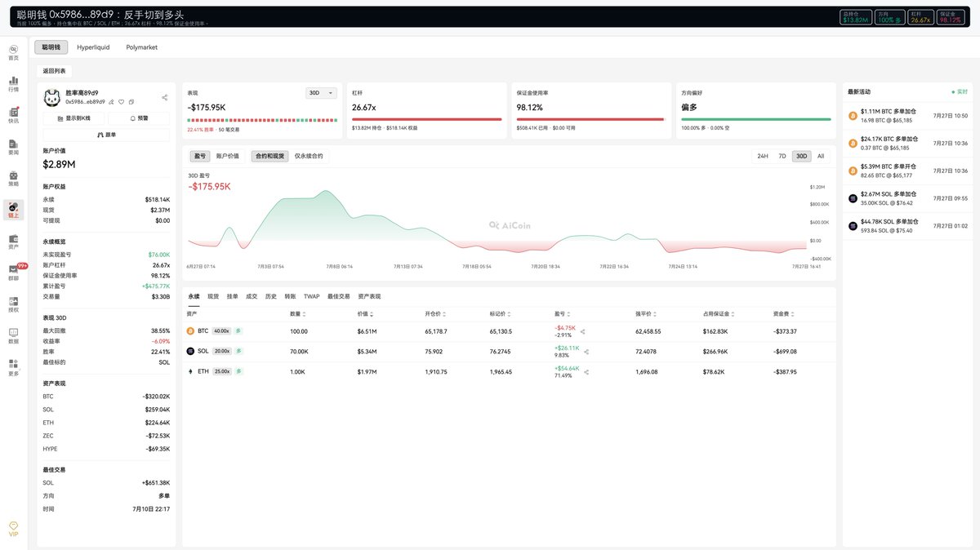
Task: Open the 挂单 open orders tab
Action: click(233, 296)
